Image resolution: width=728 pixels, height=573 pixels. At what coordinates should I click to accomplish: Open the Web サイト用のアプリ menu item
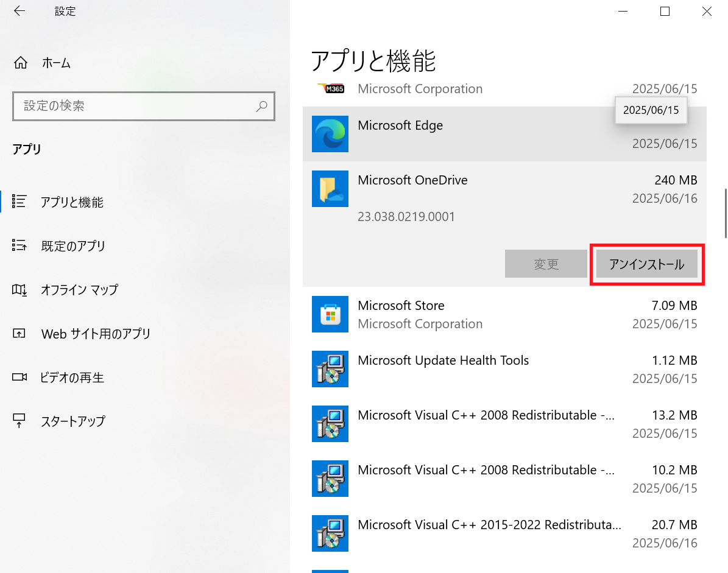pos(145,333)
